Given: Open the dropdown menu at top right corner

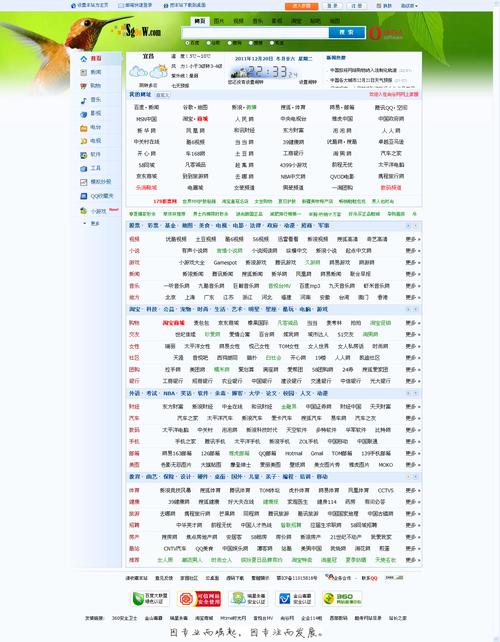Looking at the screenshot, I should [x=409, y=6].
